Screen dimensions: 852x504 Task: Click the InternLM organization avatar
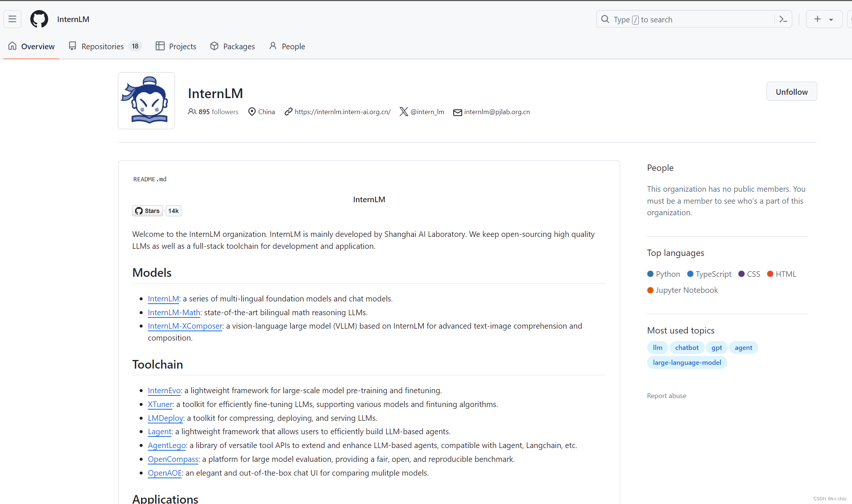pyautogui.click(x=146, y=101)
